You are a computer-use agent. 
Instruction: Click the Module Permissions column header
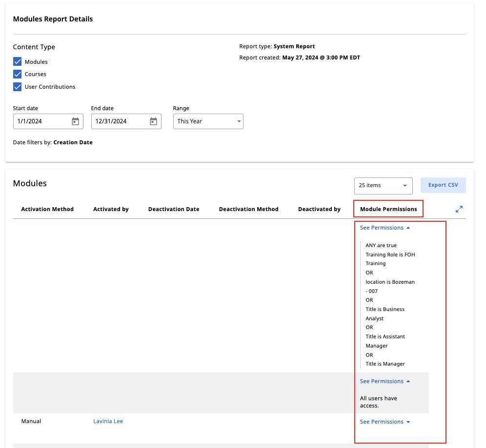[388, 209]
